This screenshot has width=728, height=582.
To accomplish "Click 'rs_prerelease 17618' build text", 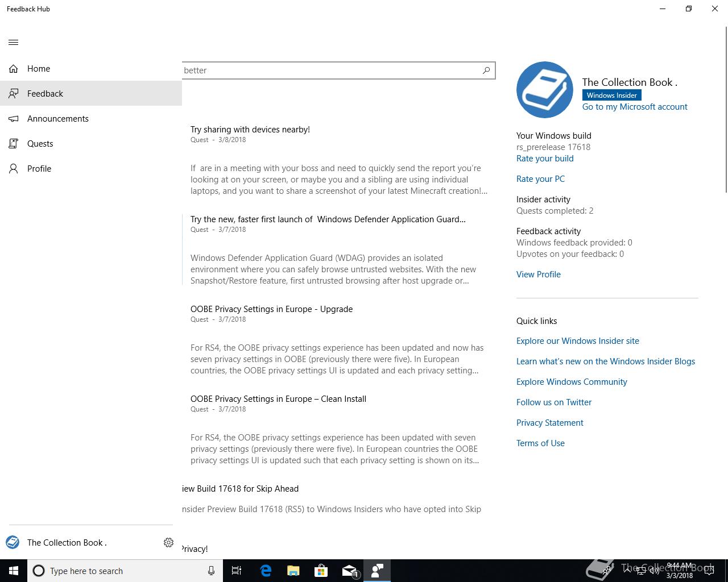I will [x=553, y=147].
